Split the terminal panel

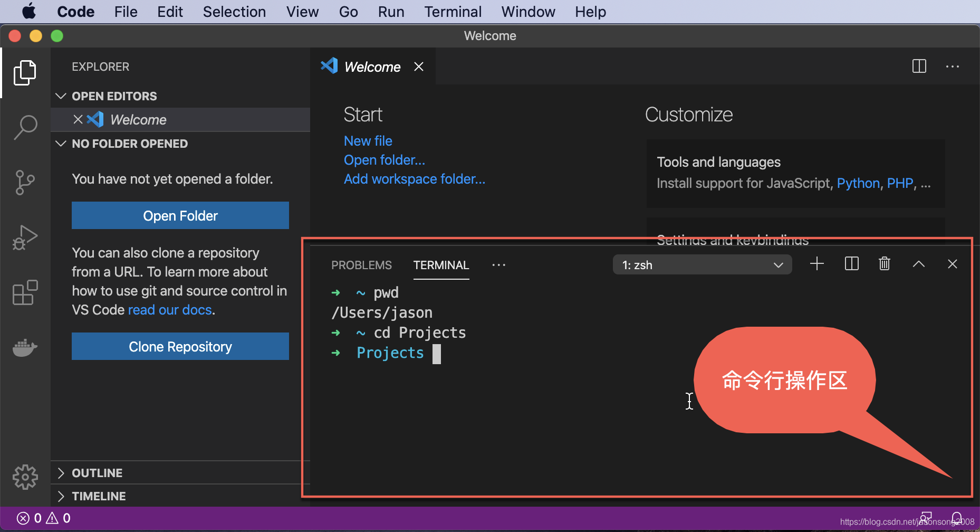pyautogui.click(x=851, y=264)
